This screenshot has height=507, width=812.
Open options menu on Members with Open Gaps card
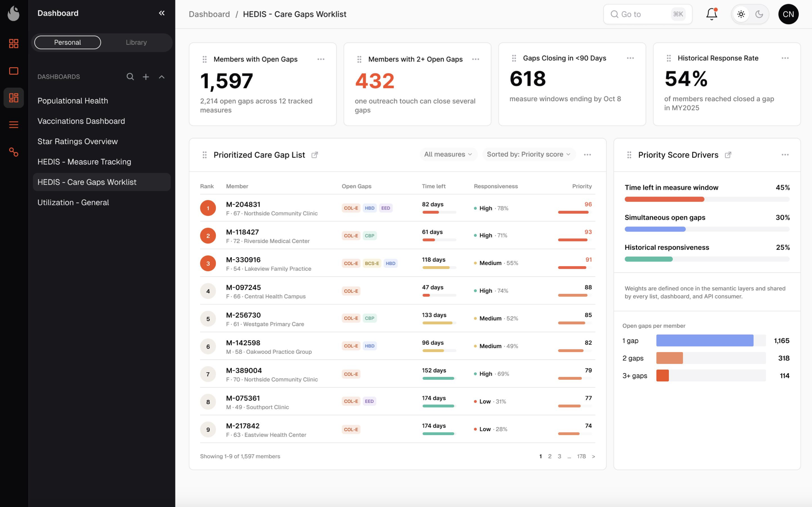tap(321, 59)
